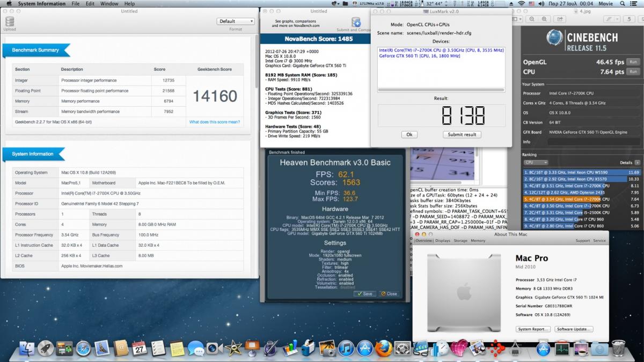Click Close in Heaven Benchmark results
Screen dimensions: 644x362
click(x=389, y=294)
